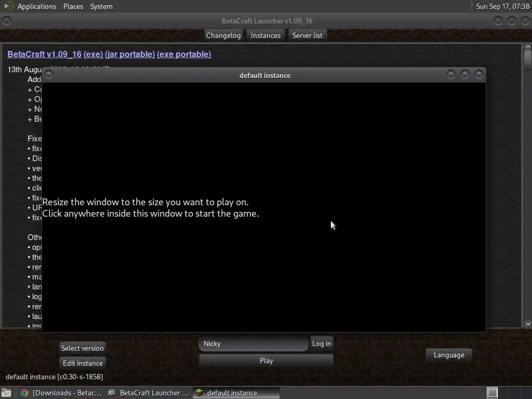Close the default instance window
532x399 pixels.
[x=478, y=74]
